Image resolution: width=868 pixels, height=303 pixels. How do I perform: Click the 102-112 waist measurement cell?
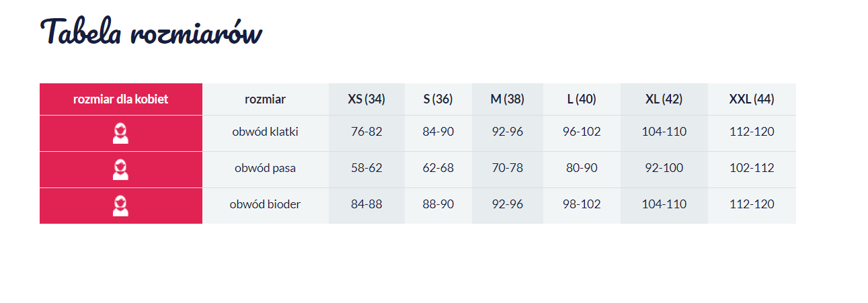click(752, 168)
